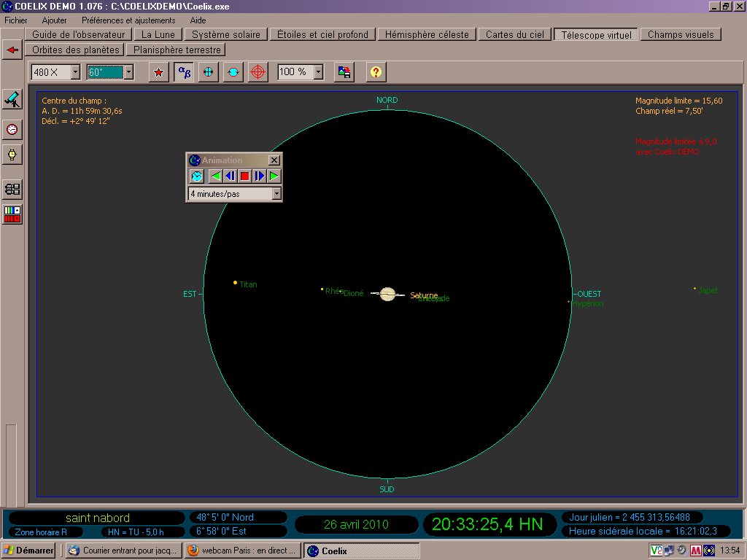Open the Cartes du ciel tab

coord(515,35)
